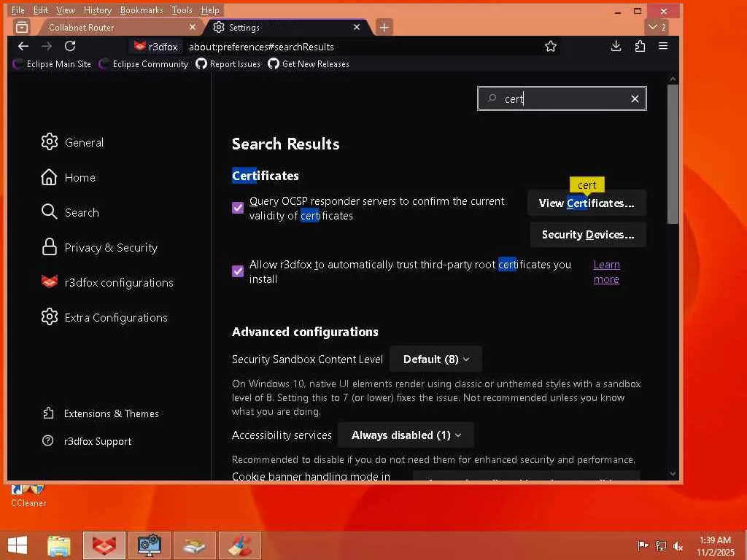Open the Eclipse Community bookmark
Image resolution: width=747 pixels, height=560 pixels.
pos(144,64)
